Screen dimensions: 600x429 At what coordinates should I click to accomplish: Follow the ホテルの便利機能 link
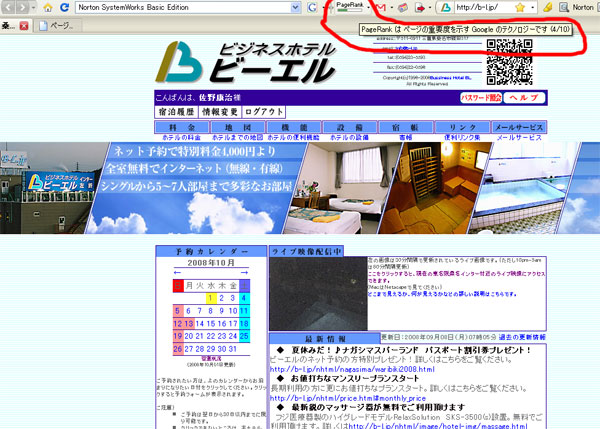pyautogui.click(x=293, y=137)
